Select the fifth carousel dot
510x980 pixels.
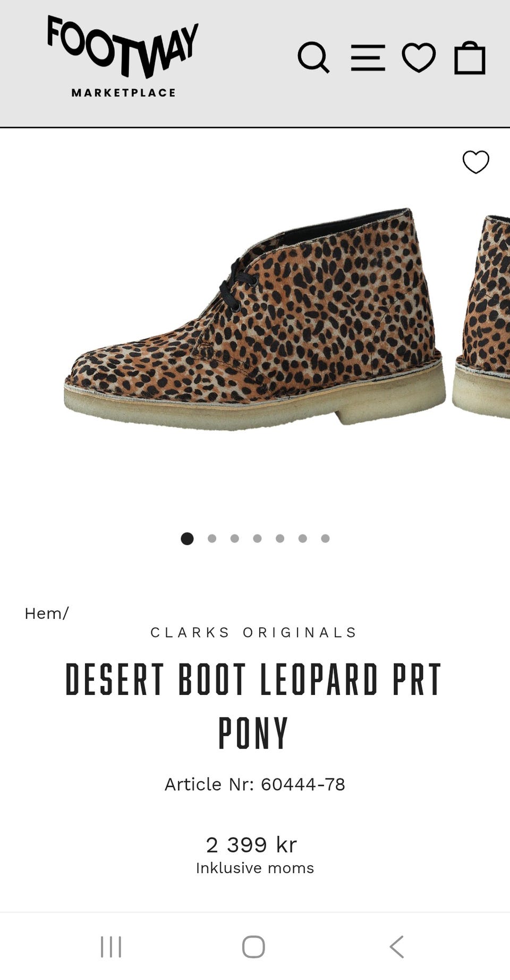280,539
